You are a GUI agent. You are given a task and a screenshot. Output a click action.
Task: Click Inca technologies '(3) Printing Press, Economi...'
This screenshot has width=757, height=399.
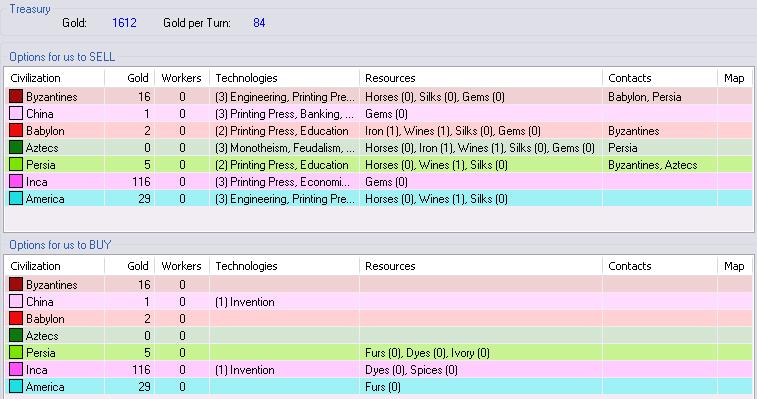[x=282, y=182]
